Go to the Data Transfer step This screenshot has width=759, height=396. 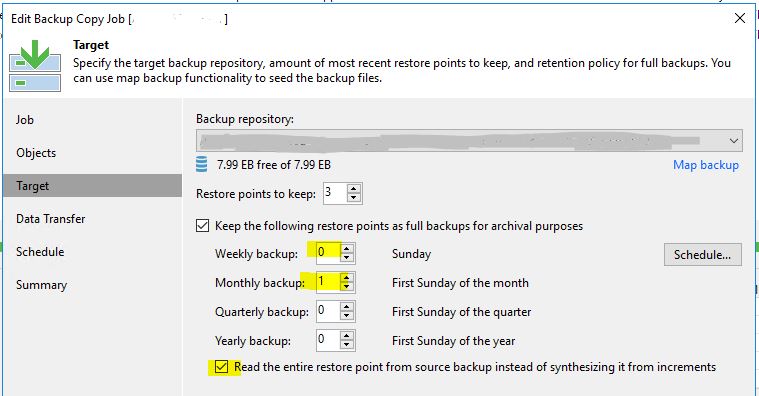pos(50,219)
